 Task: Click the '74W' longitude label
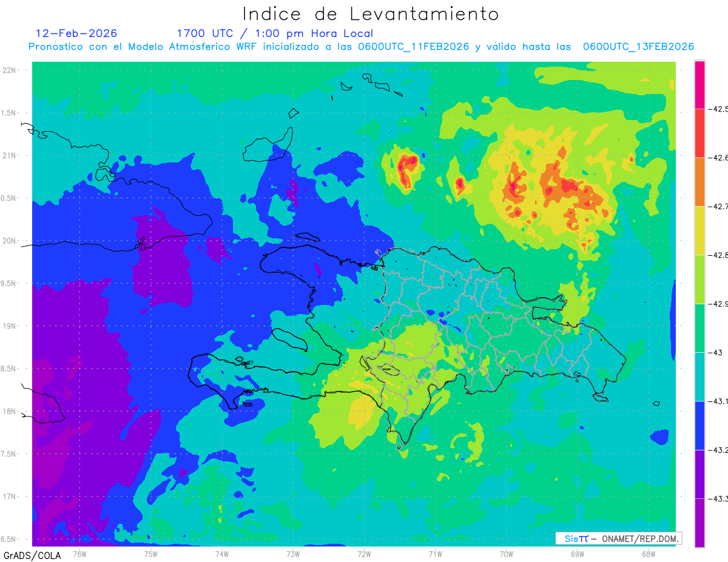221,554
